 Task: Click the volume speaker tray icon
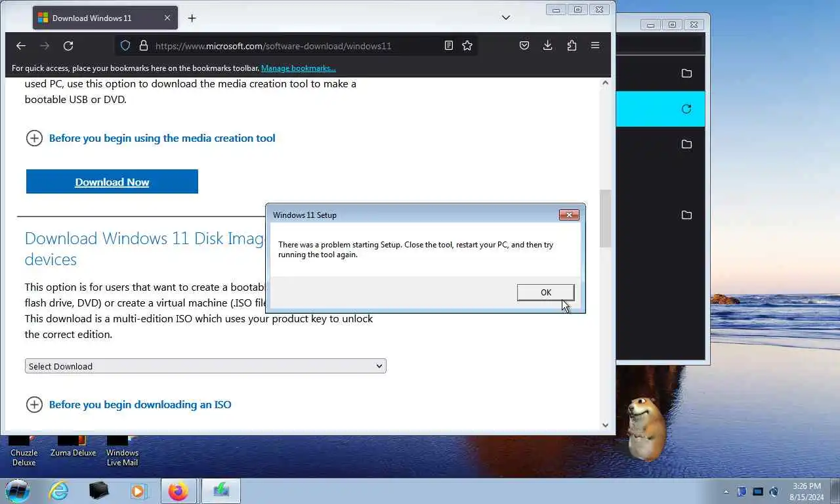tap(774, 492)
